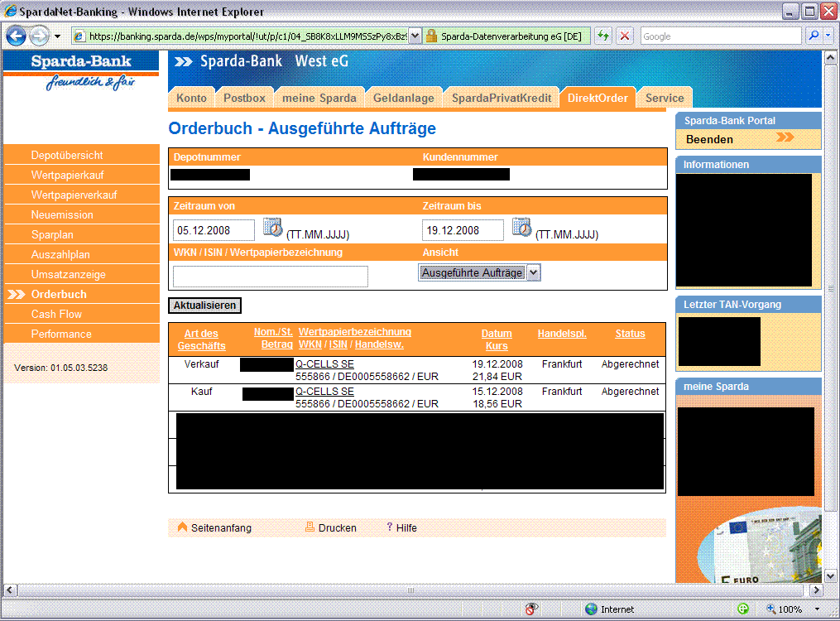This screenshot has width=840, height=621.
Task: Click the Internet zone globe icon
Action: [x=591, y=609]
